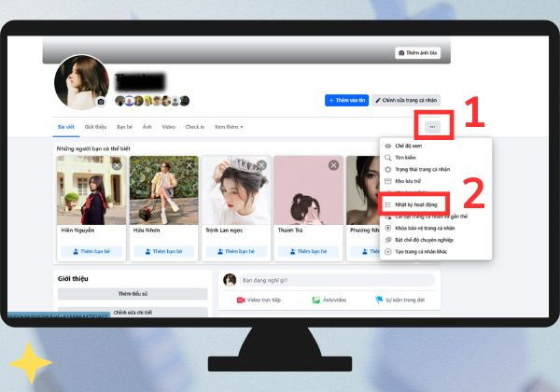Click the Thanh Trà name link
This screenshot has width=560, height=392.
290,231
